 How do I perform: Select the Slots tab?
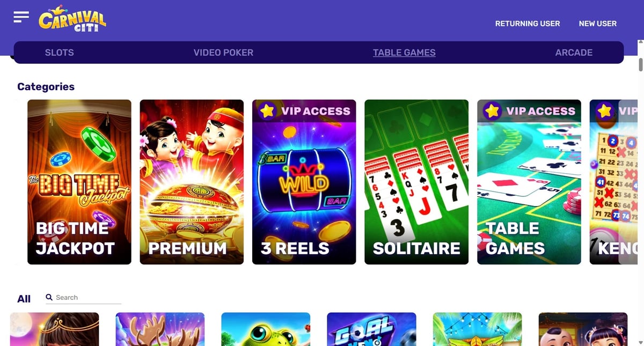coord(60,53)
